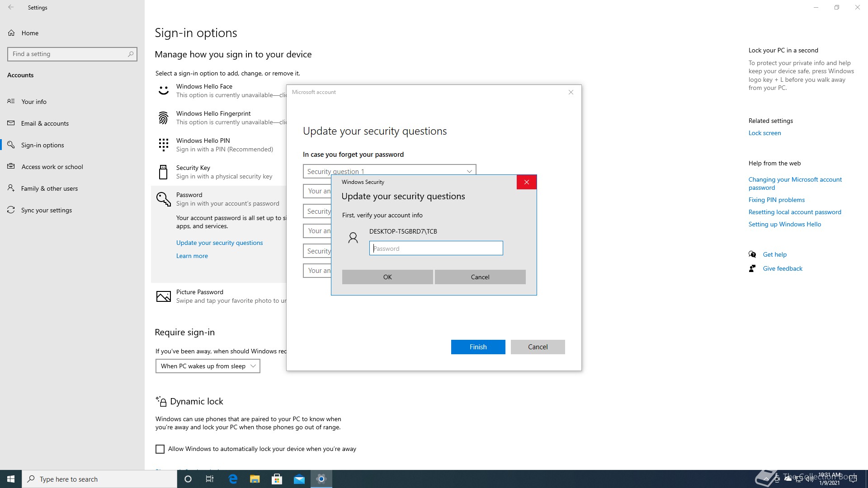The width and height of the screenshot is (868, 488).
Task: Click the Home icon in sidebar
Action: tap(12, 33)
